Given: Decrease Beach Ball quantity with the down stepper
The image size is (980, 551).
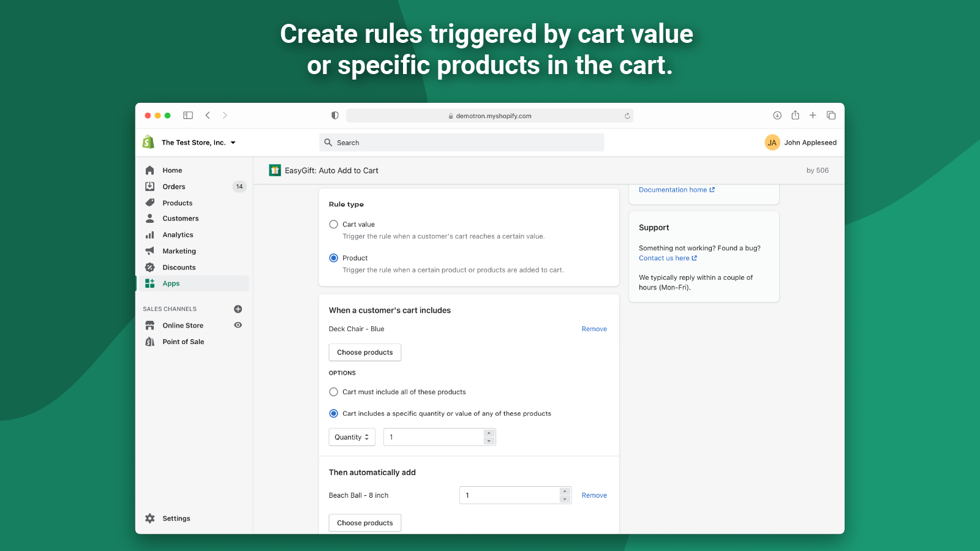Looking at the screenshot, I should click(x=565, y=499).
